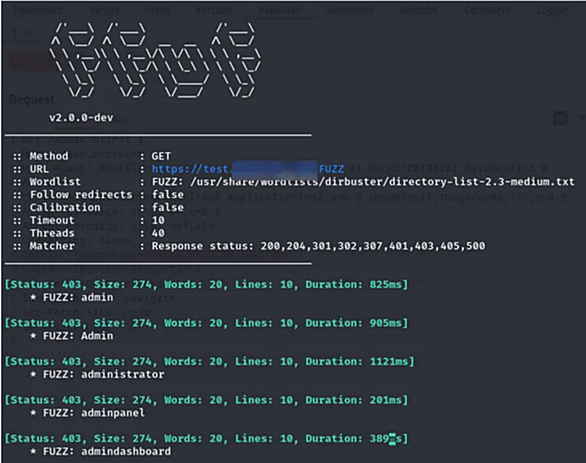Screen dimensions: 586x463
Task: Click the Method label
Action: click(49, 156)
